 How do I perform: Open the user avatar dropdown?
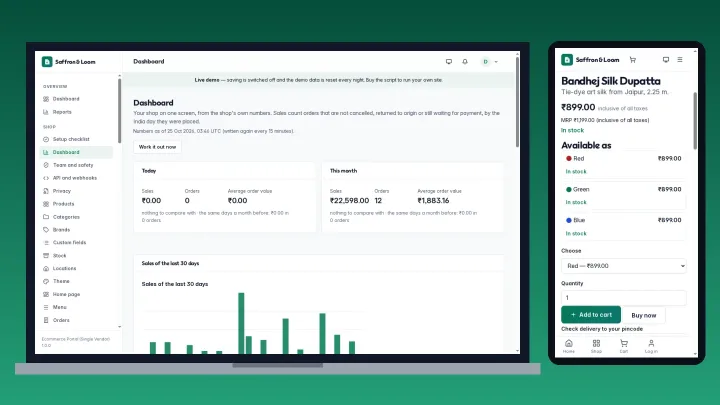489,62
